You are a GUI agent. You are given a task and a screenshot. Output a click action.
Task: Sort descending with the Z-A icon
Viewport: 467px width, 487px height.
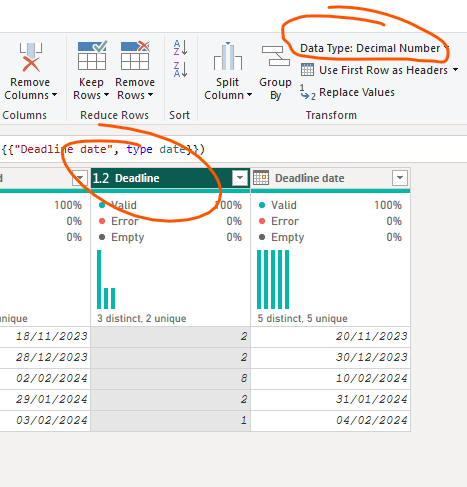(180, 69)
